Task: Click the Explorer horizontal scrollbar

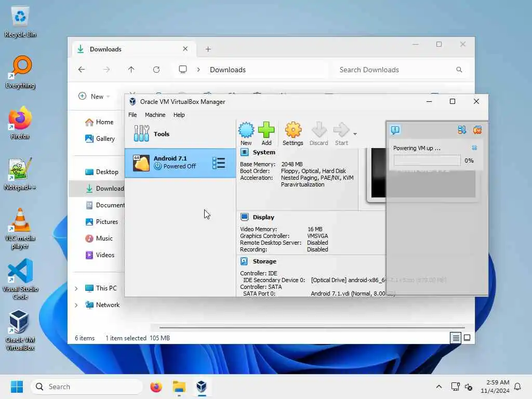Action: point(312,328)
